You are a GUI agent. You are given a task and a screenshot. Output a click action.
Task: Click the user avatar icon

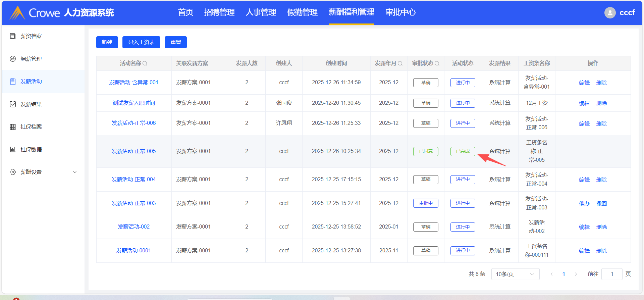[610, 13]
